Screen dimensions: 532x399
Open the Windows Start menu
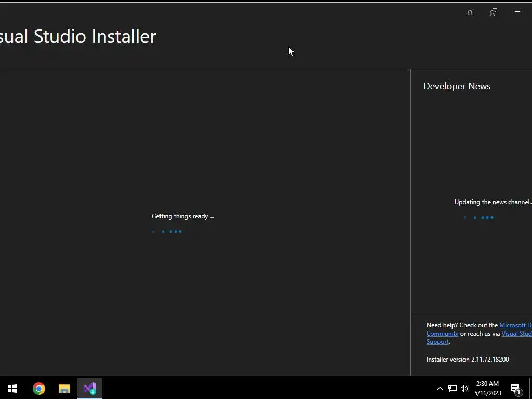click(12, 389)
